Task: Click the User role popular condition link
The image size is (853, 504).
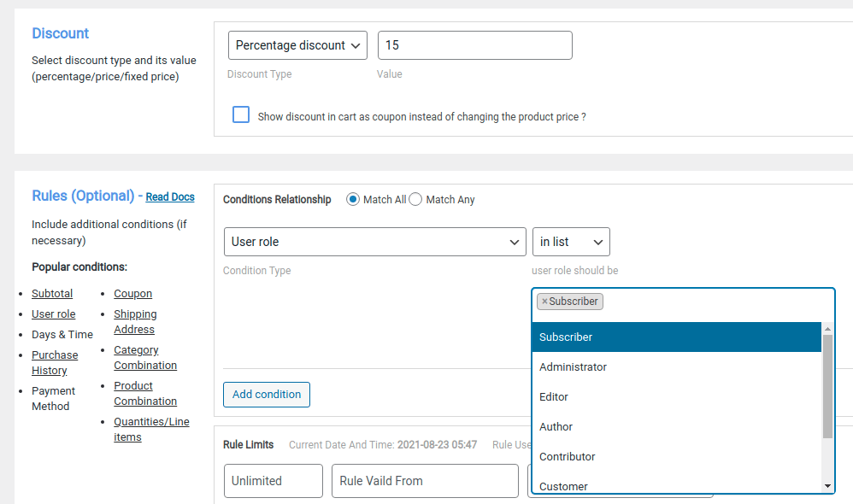Action: pyautogui.click(x=53, y=314)
